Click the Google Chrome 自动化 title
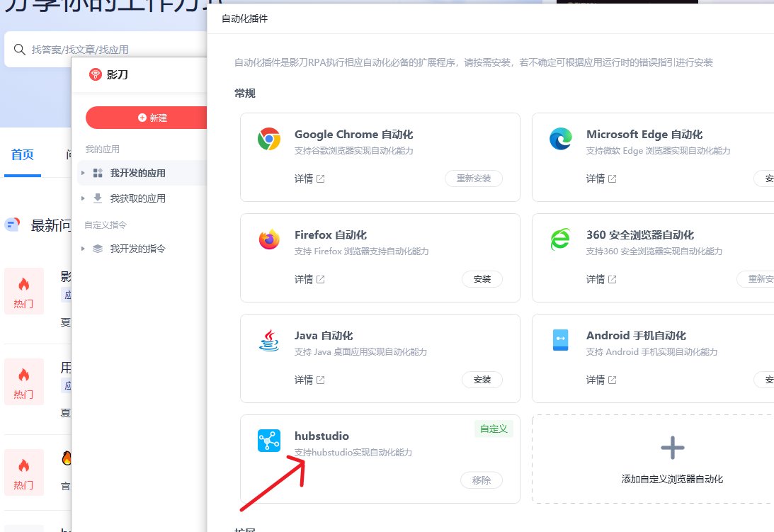The height and width of the screenshot is (532, 774). coord(354,135)
